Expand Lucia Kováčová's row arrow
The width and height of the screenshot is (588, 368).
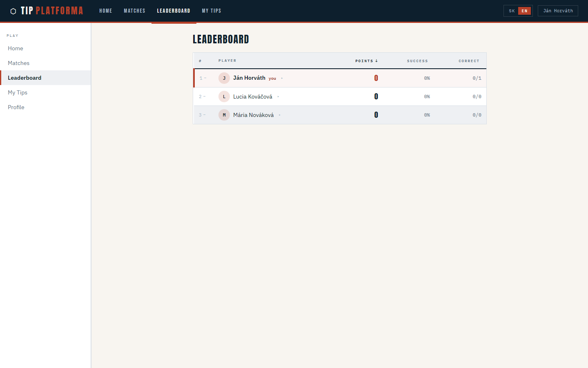coord(278,96)
